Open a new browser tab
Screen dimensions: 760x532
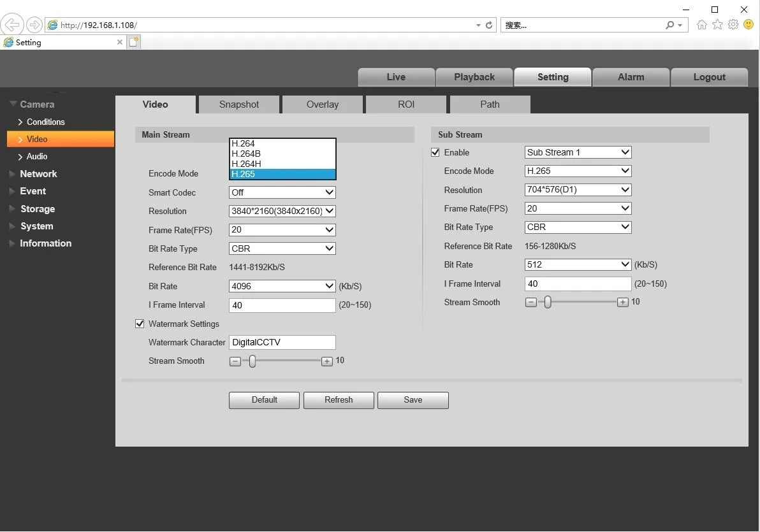click(133, 42)
